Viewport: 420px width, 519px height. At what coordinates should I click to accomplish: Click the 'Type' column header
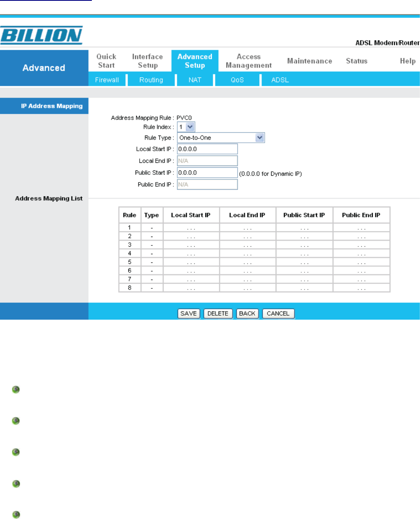pyautogui.click(x=152, y=215)
